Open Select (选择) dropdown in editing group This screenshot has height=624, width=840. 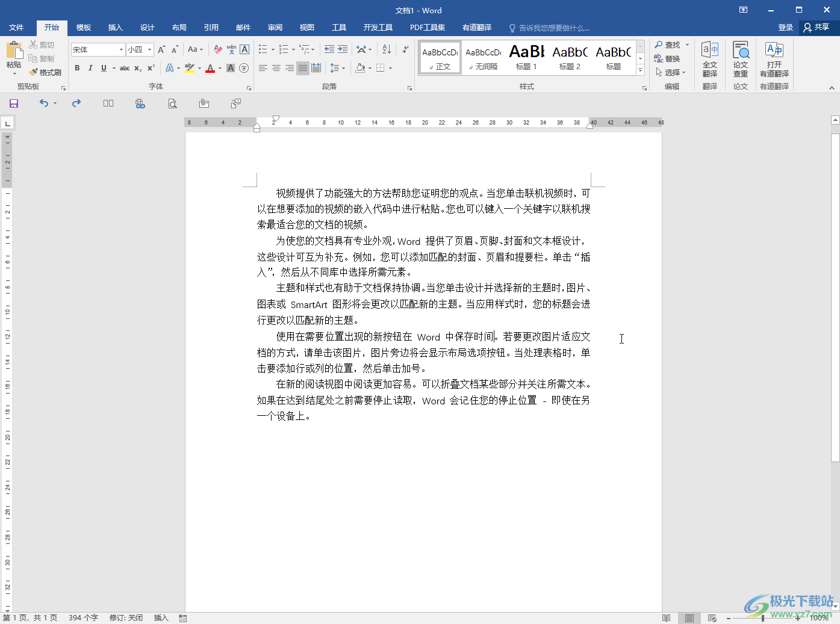(x=671, y=72)
